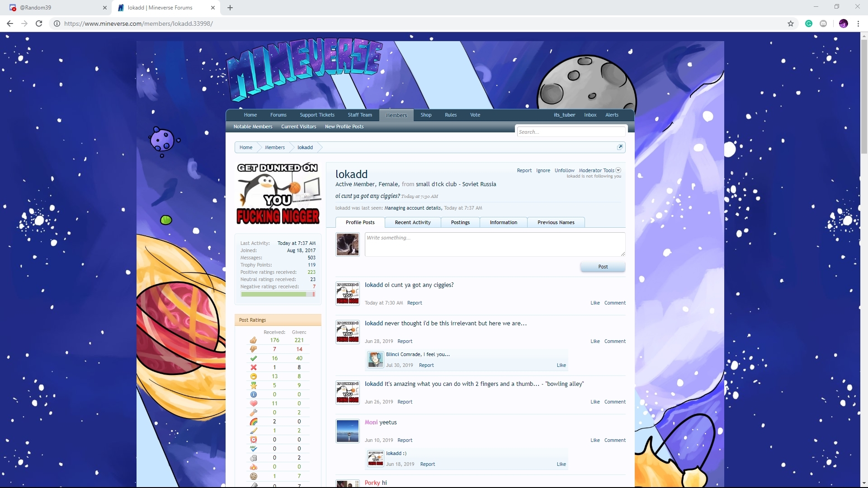Open the Vote page
The height and width of the screenshot is (488, 868).
pyautogui.click(x=475, y=115)
